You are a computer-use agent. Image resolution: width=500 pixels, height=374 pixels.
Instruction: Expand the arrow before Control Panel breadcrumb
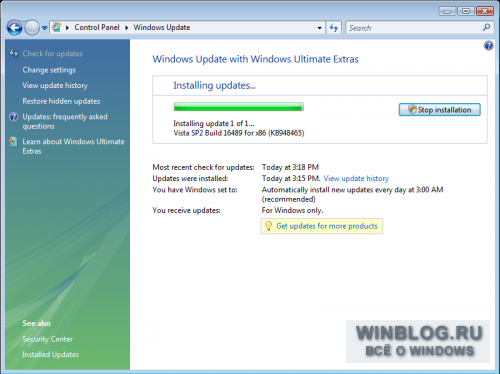click(67, 28)
